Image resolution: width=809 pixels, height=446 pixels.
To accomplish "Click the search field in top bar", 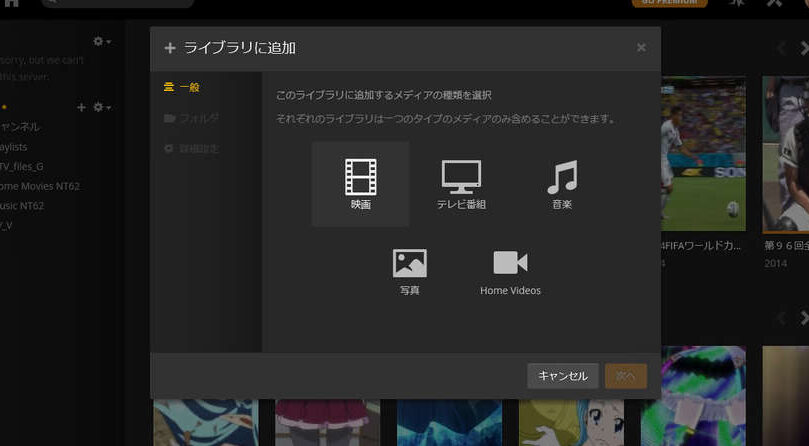I will pyautogui.click(x=110, y=4).
